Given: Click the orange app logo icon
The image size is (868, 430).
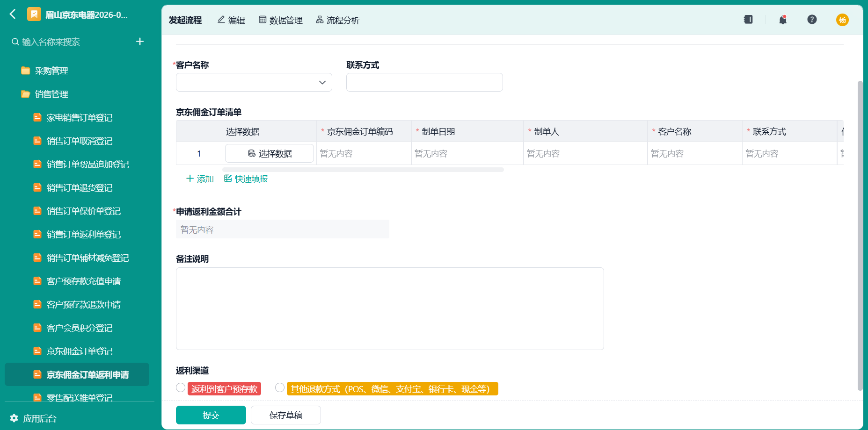Looking at the screenshot, I should point(34,14).
